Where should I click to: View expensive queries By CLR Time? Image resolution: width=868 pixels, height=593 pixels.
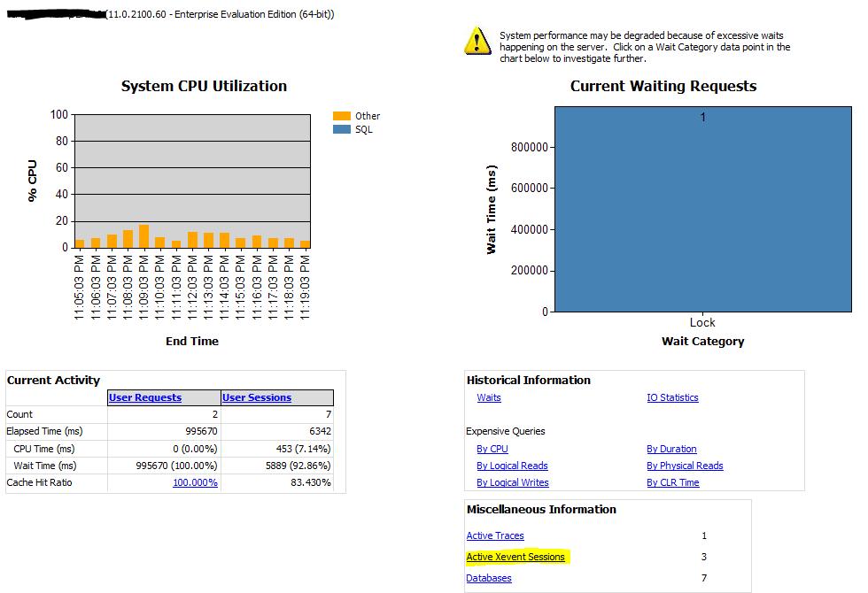click(x=672, y=482)
